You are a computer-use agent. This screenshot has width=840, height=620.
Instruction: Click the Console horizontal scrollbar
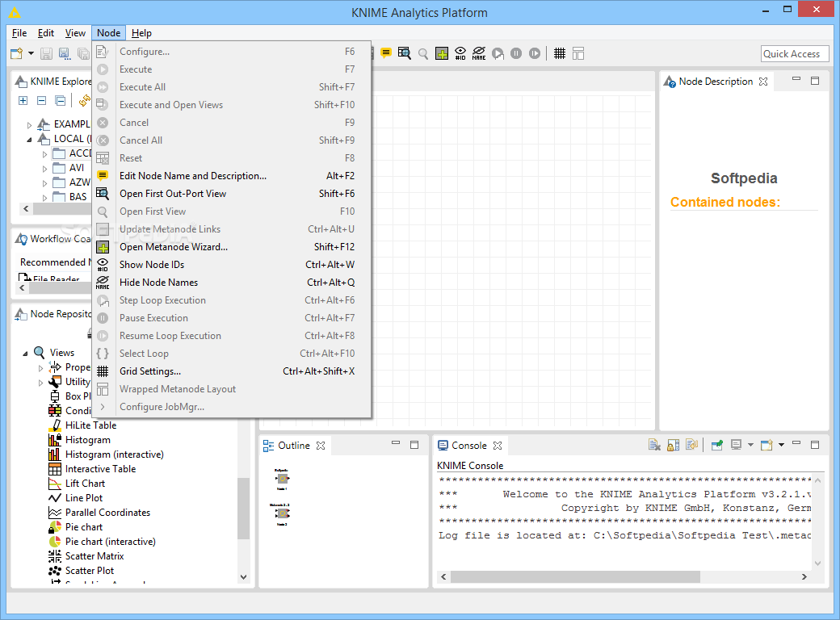(x=575, y=576)
